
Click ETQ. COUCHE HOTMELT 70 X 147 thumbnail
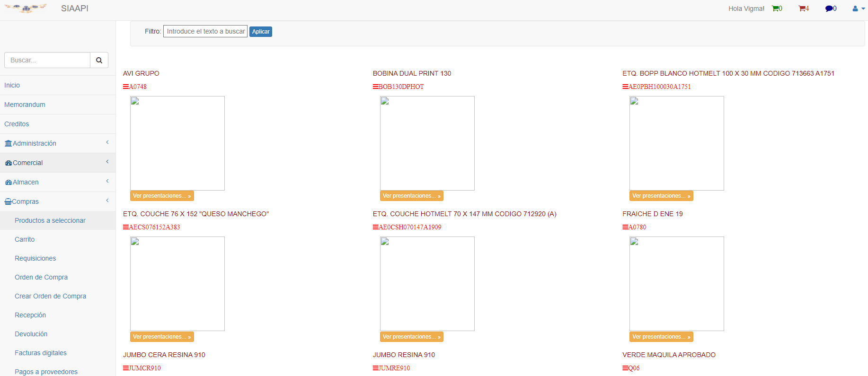pos(427,284)
